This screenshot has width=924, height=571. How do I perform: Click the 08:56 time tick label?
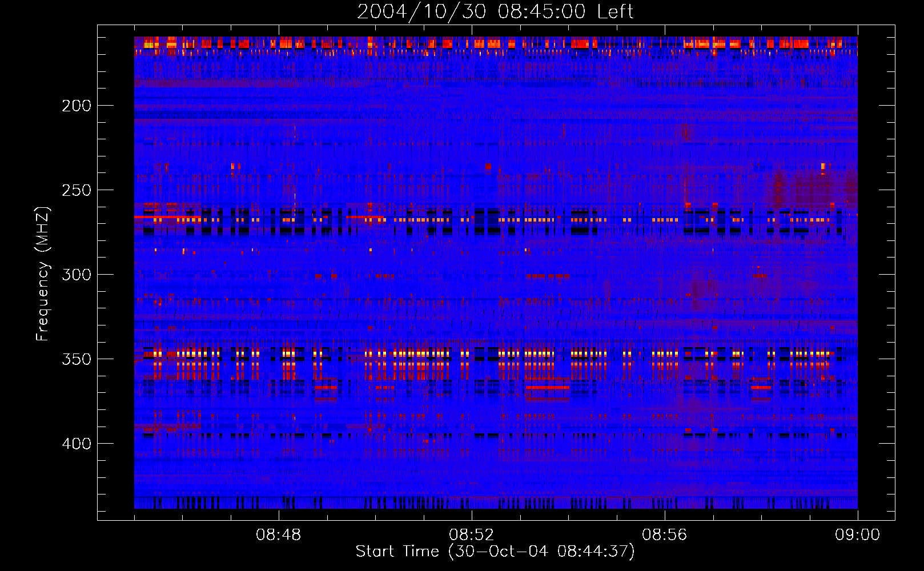665,535
